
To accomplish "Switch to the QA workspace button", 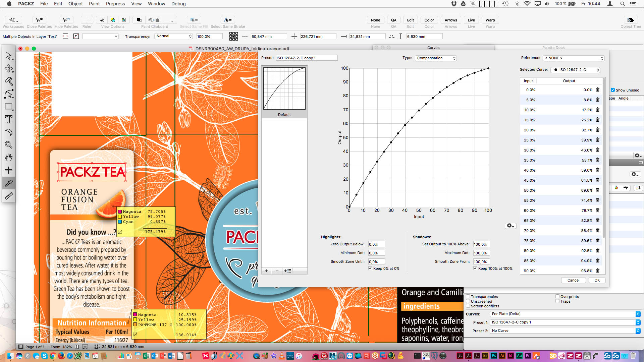I will tap(393, 20).
